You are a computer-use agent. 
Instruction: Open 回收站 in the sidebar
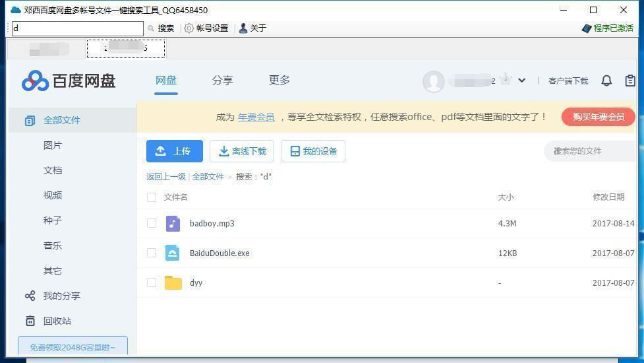point(57,321)
